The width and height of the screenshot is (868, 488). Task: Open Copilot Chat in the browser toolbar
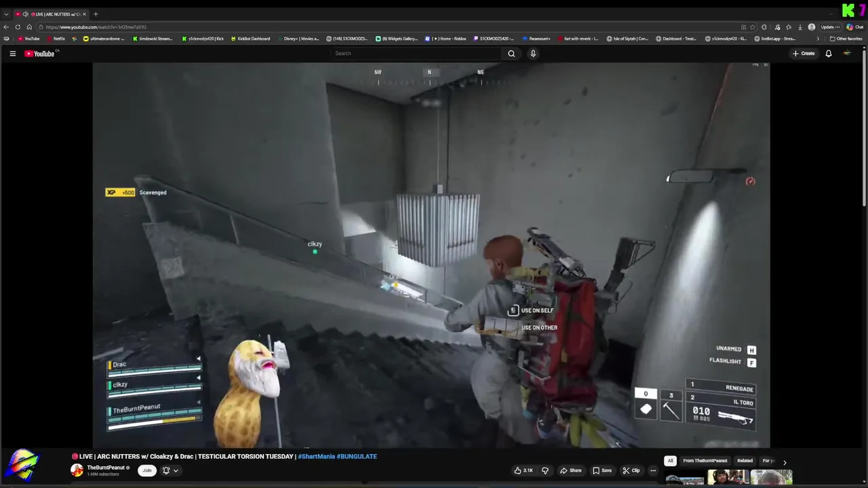tap(855, 27)
